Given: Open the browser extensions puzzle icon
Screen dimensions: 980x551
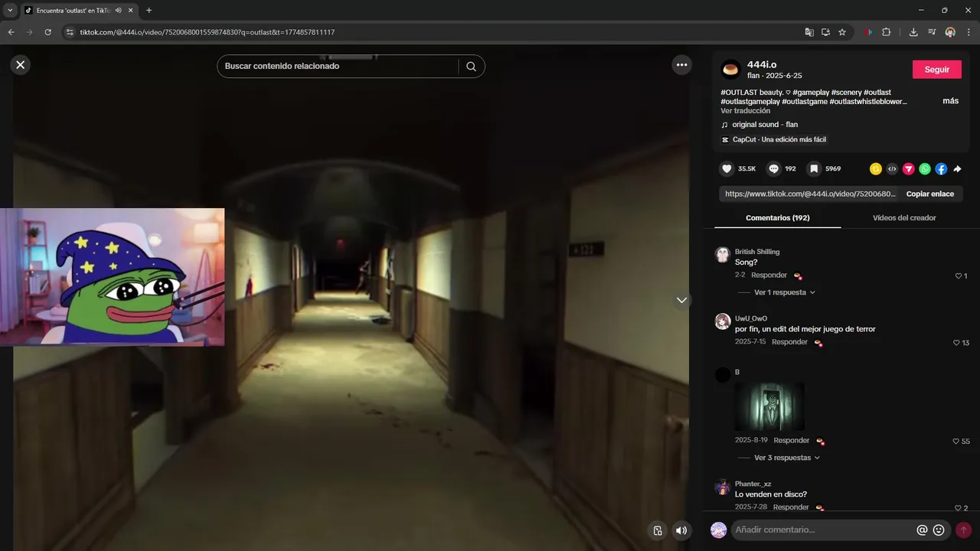Looking at the screenshot, I should pyautogui.click(x=886, y=32).
